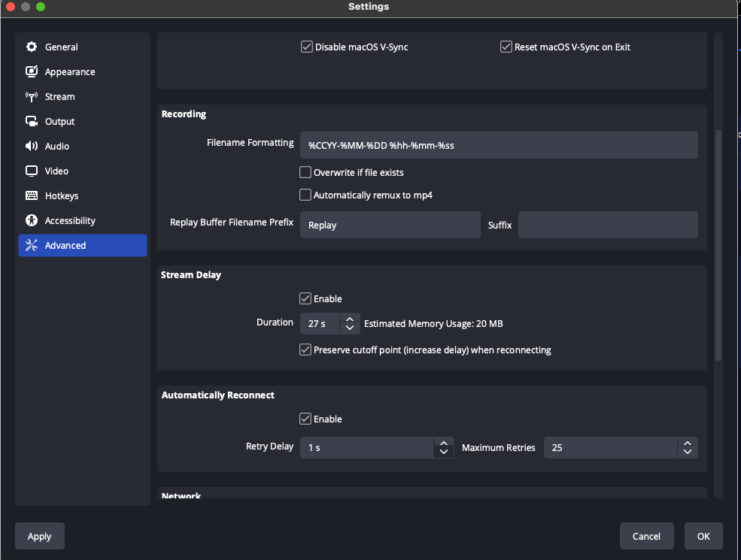
Task: Click the Audio speaker icon
Action: (x=32, y=146)
